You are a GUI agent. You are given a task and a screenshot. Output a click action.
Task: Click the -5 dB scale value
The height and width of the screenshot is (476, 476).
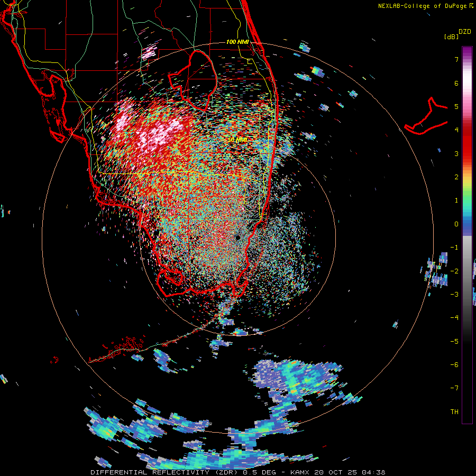point(454,342)
